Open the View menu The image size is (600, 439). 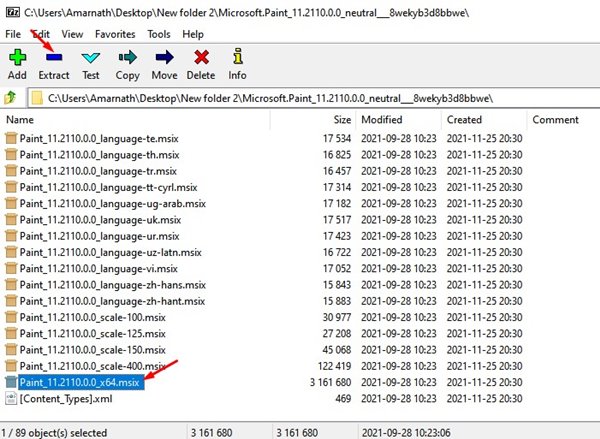[72, 34]
